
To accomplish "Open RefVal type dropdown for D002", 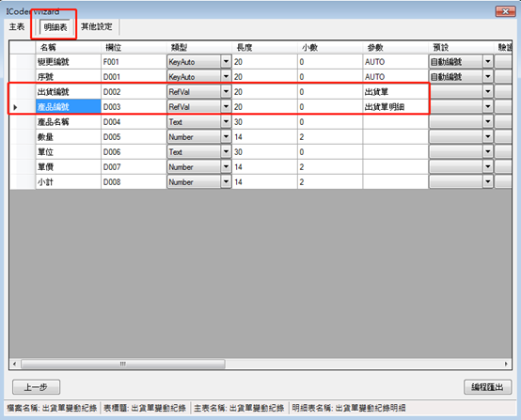I will point(226,92).
